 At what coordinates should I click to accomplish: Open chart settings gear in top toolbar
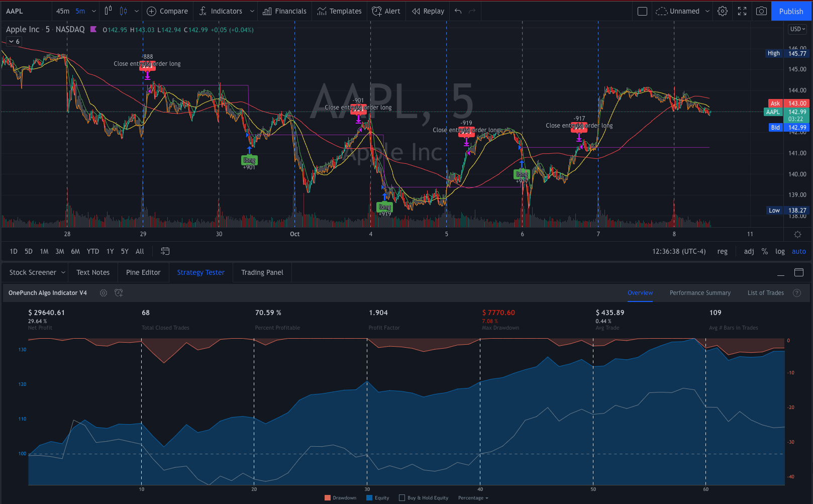tap(723, 11)
